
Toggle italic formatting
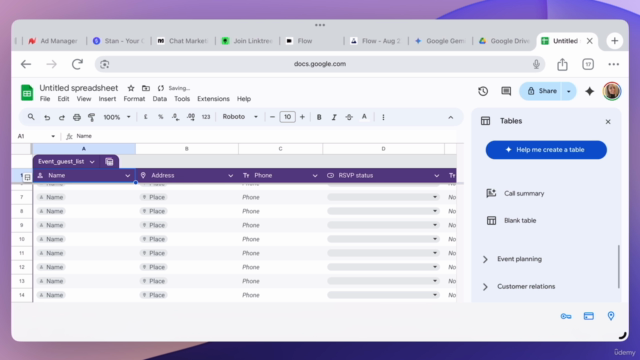point(334,117)
